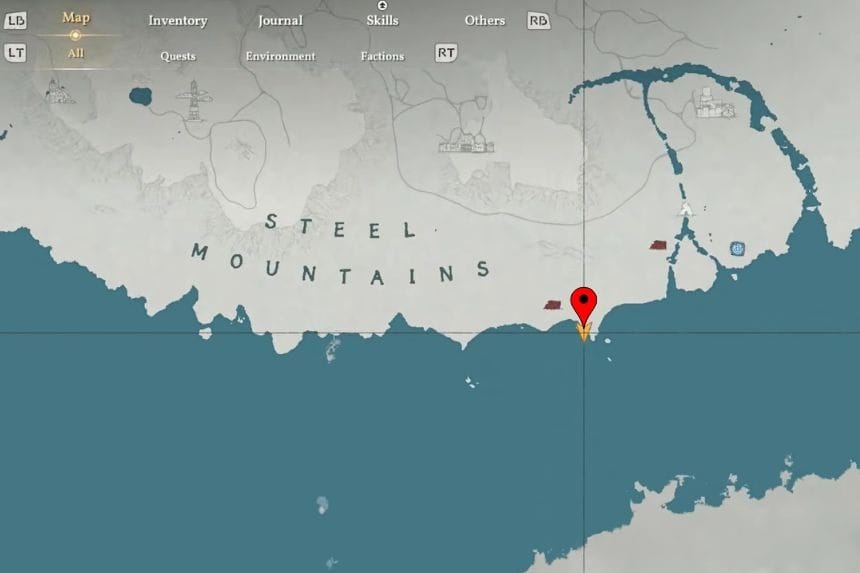This screenshot has width=860, height=573.
Task: Click the red location pin marker
Action: [x=584, y=305]
